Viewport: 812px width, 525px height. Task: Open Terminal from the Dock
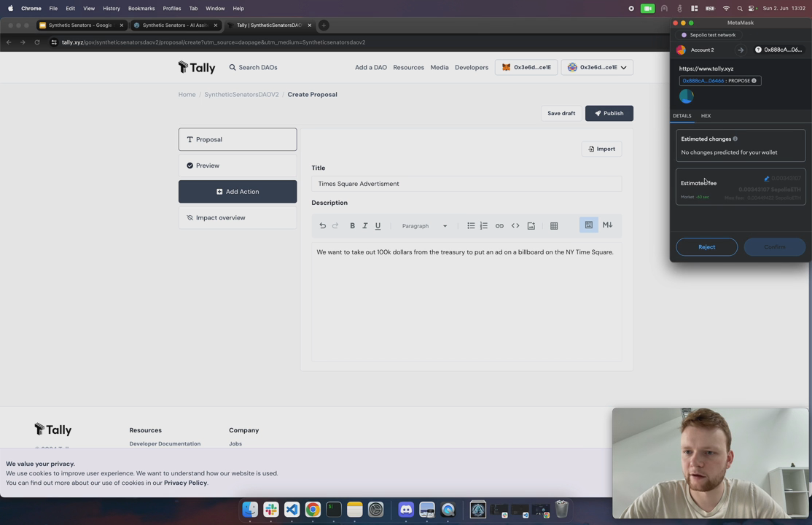coord(334,510)
